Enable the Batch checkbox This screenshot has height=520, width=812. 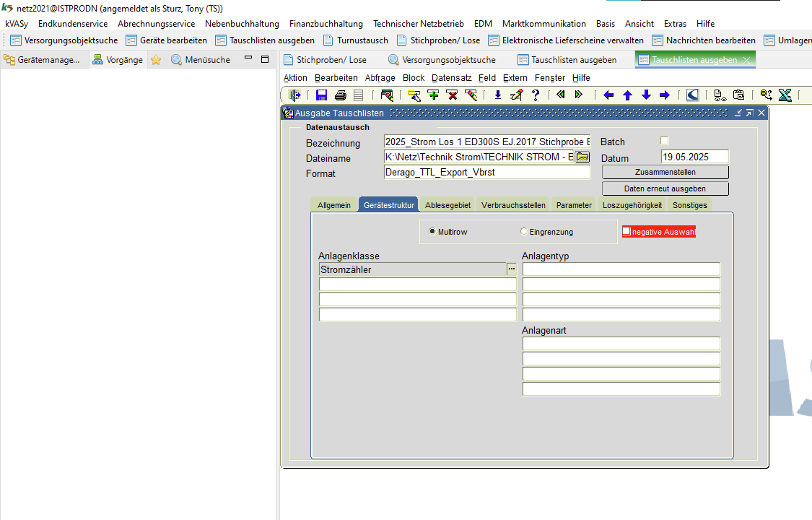(x=665, y=141)
